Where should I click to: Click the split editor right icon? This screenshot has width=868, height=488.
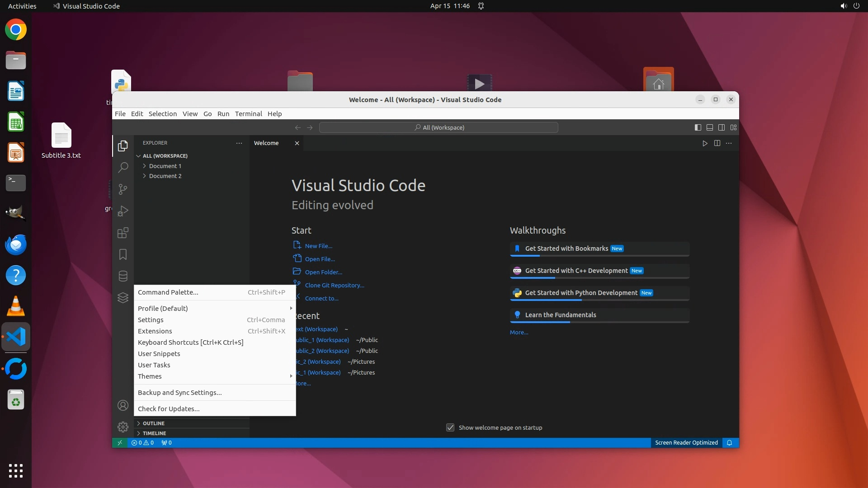point(717,143)
